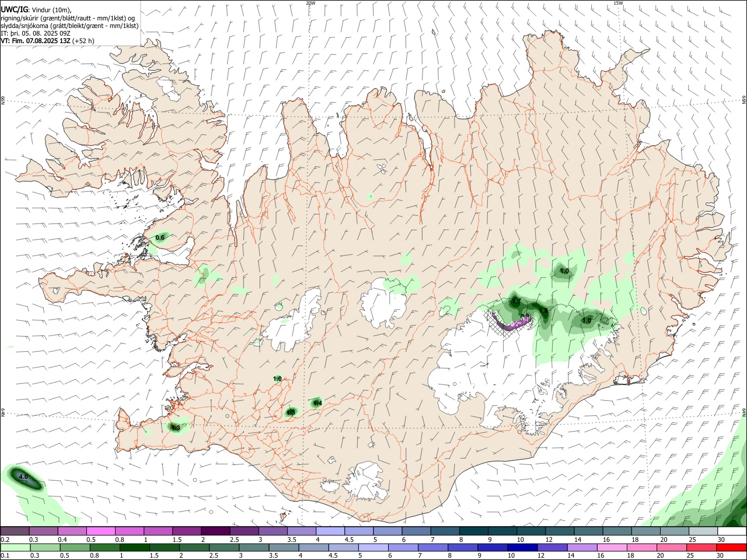Click the violet rain swatch starting at 14

coord(582,547)
